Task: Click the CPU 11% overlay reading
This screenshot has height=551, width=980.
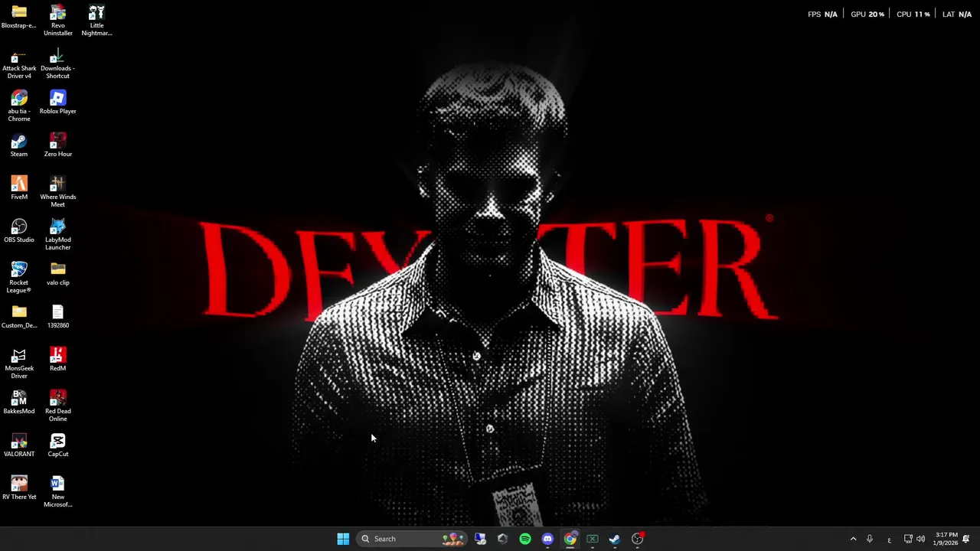Action: 913,14
